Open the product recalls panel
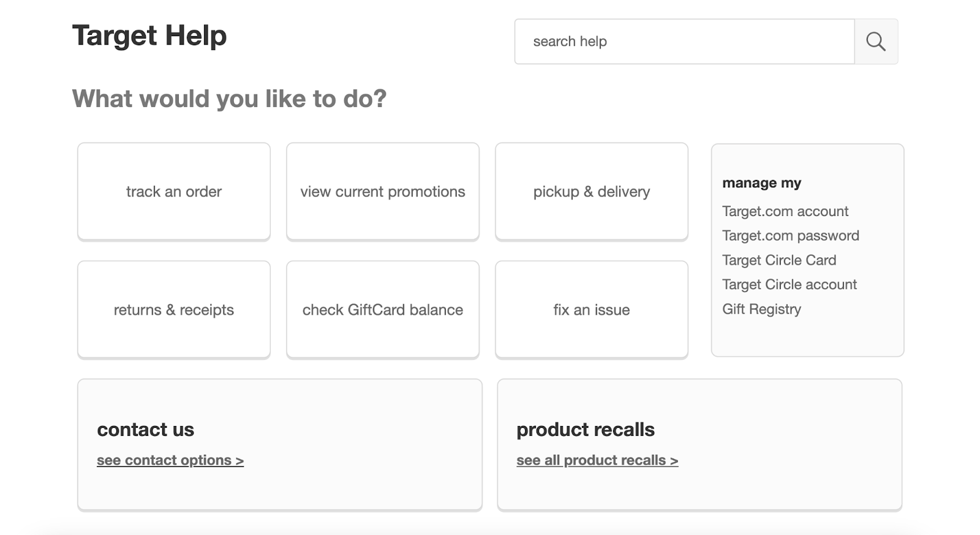 tap(699, 444)
